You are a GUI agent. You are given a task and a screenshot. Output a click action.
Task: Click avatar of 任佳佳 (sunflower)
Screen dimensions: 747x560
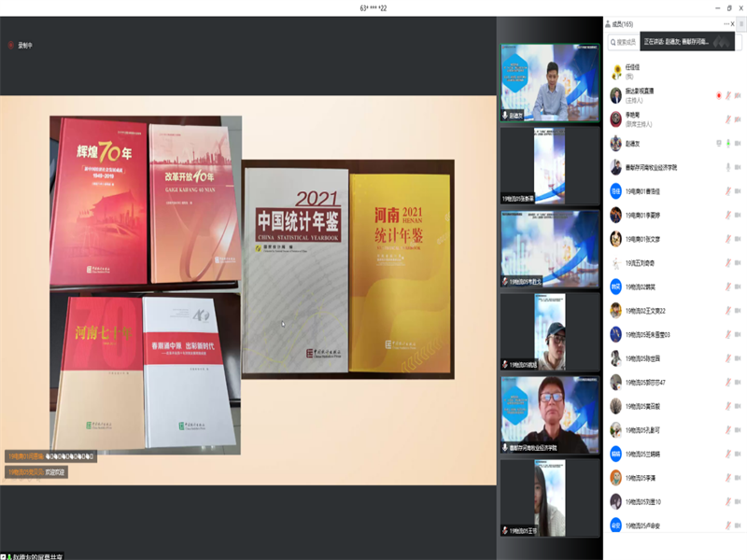(x=616, y=71)
